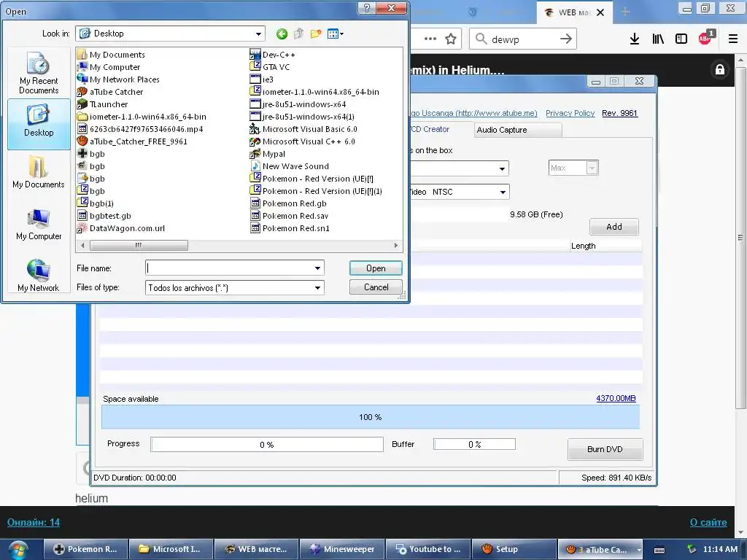Click the Progress 0 % bar
The image size is (747, 560).
click(267, 445)
